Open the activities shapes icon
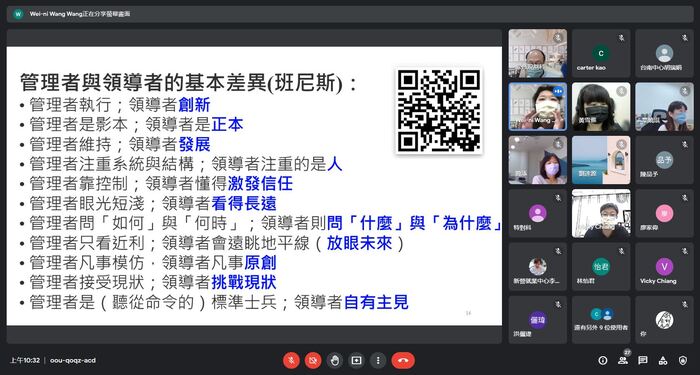Image resolution: width=700 pixels, height=375 pixels. click(663, 360)
